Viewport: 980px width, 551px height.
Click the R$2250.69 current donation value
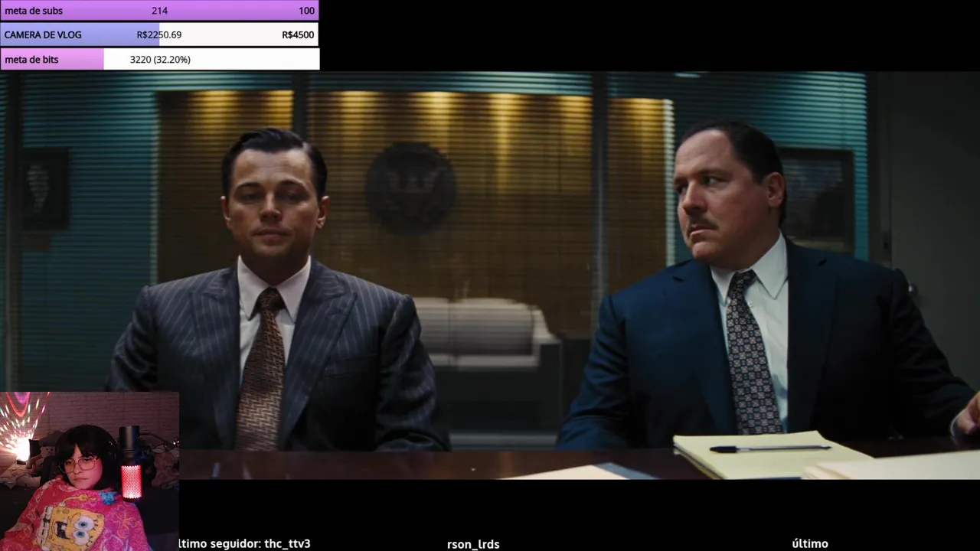pos(159,34)
